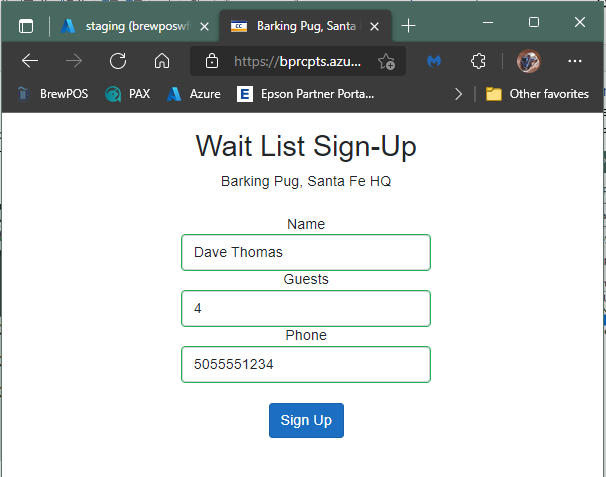
Task: Open Settings and more menu
Action: click(575, 61)
